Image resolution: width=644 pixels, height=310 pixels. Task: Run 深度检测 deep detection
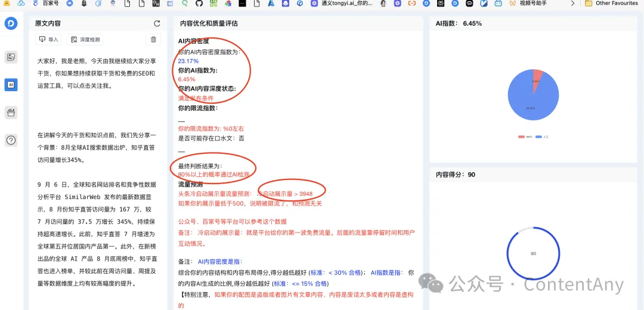(86, 39)
